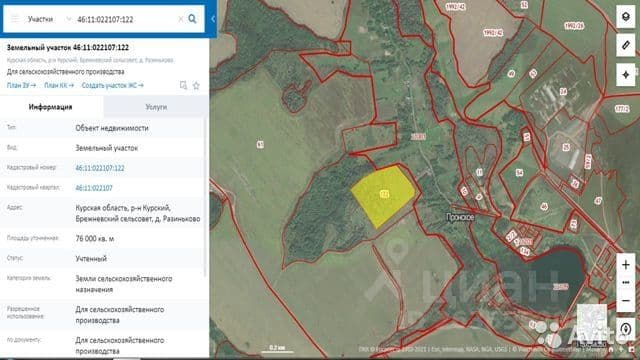Viewport: 640px width, 360px height.
Task: Select the measurement ruler tool
Action: (x=626, y=45)
